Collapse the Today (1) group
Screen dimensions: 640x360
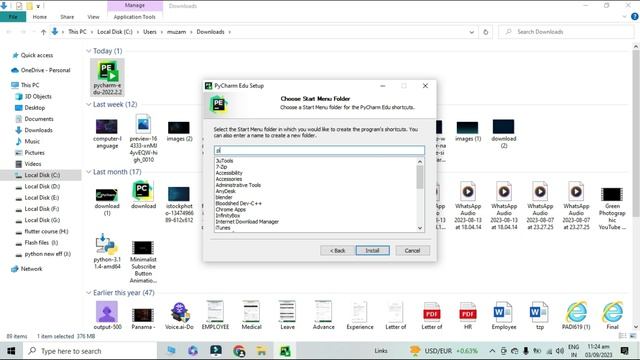pos(89,51)
